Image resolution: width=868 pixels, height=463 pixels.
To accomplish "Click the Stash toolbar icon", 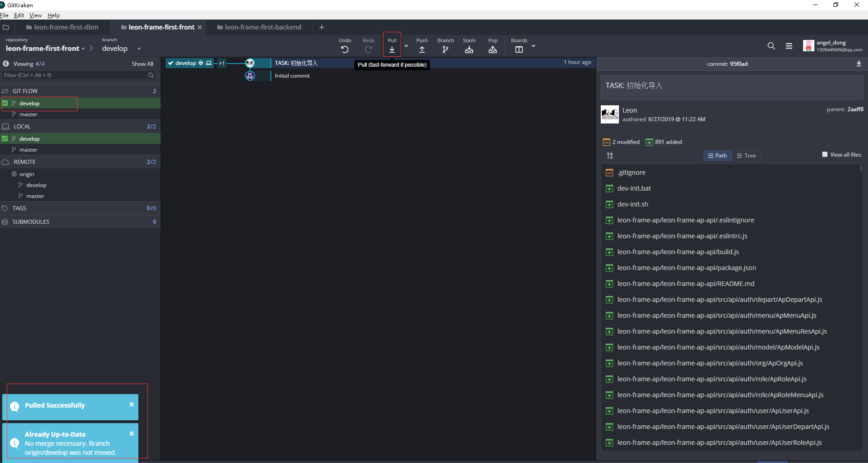I will pyautogui.click(x=469, y=49).
